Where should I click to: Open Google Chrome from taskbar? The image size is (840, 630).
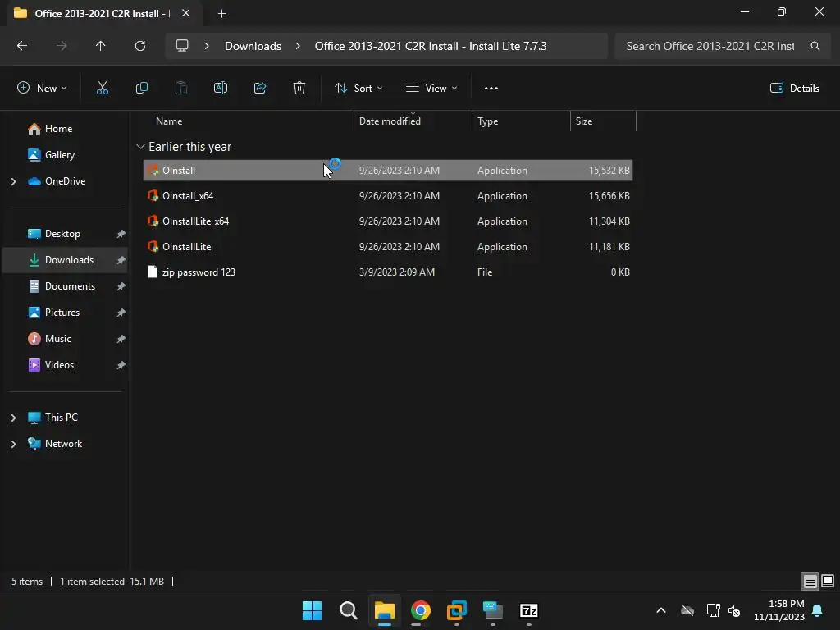pos(421,610)
